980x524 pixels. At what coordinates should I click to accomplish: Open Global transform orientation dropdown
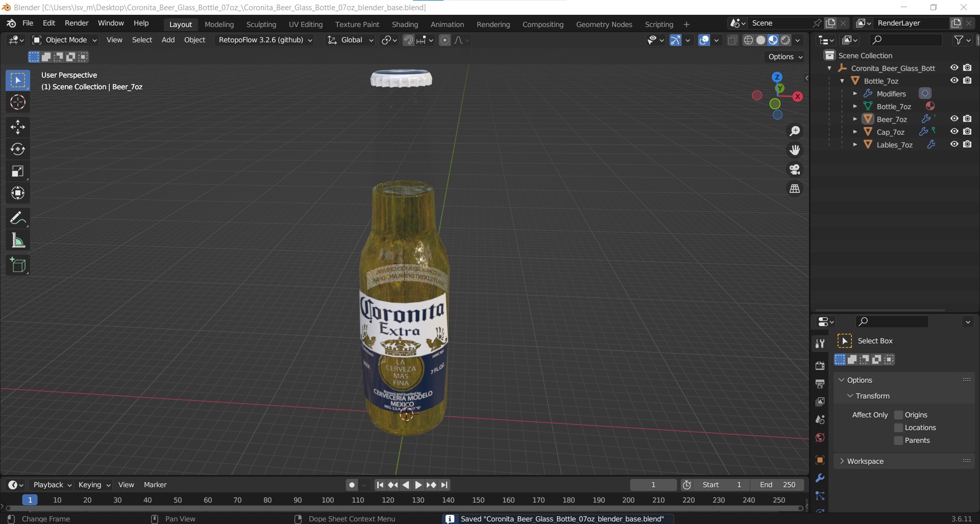(x=351, y=40)
